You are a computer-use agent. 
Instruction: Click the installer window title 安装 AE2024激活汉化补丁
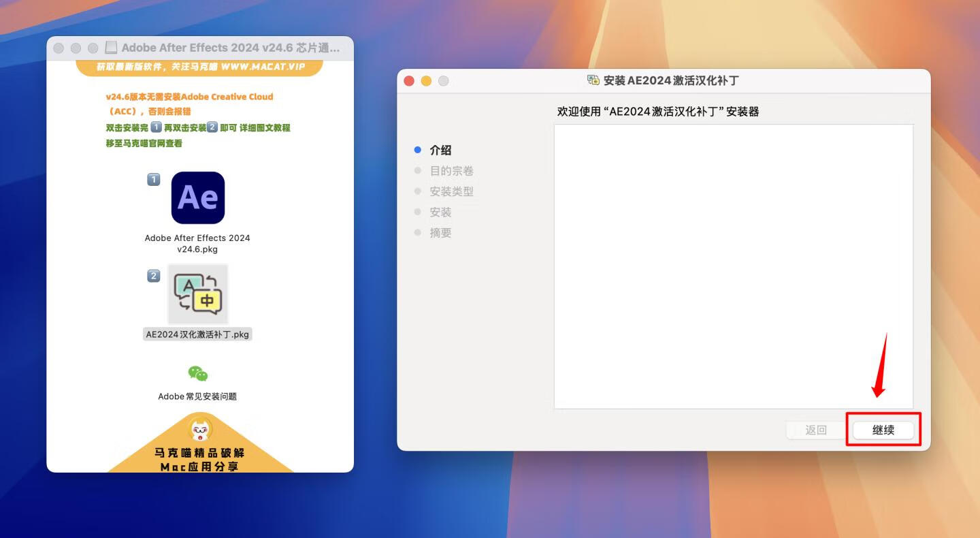click(x=671, y=80)
